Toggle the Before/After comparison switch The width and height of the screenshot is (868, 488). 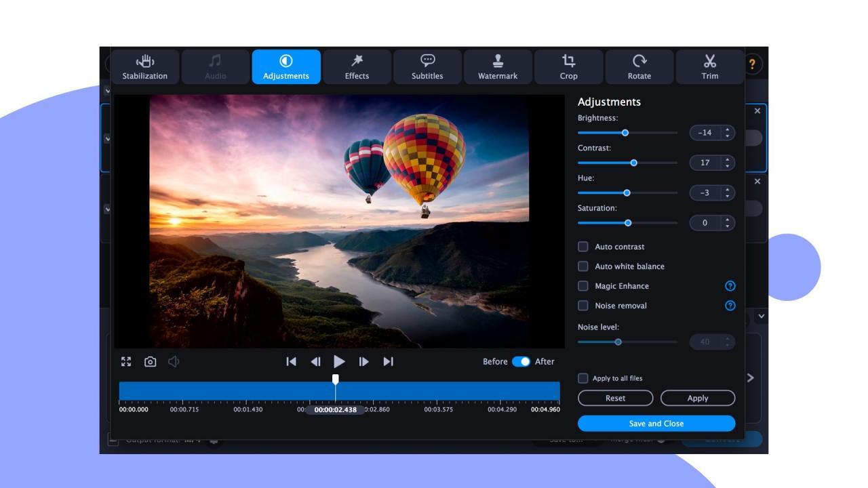click(522, 361)
